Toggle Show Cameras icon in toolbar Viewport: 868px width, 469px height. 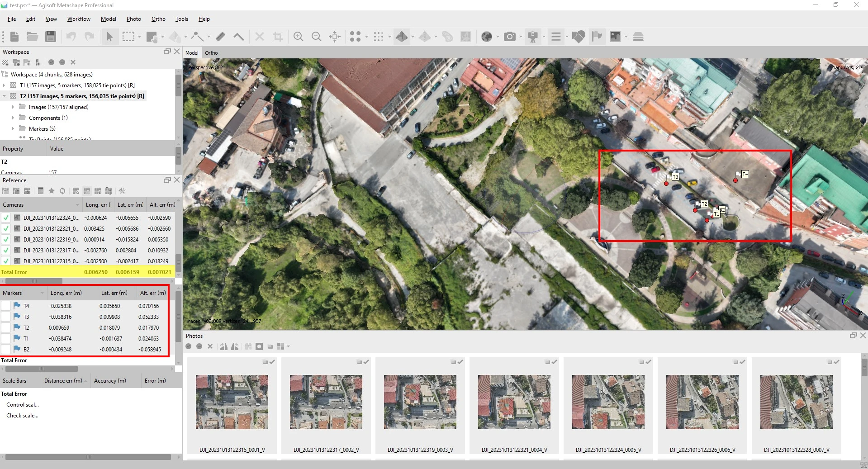pos(510,37)
